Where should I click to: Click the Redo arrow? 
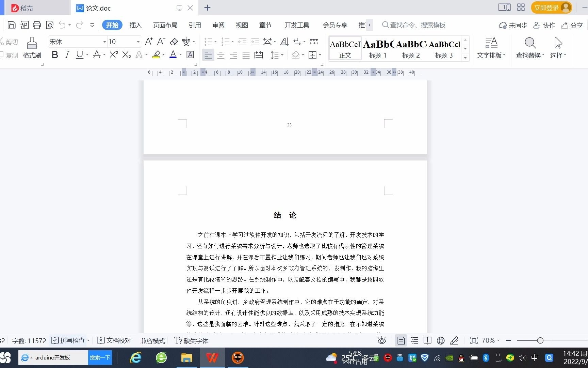80,25
